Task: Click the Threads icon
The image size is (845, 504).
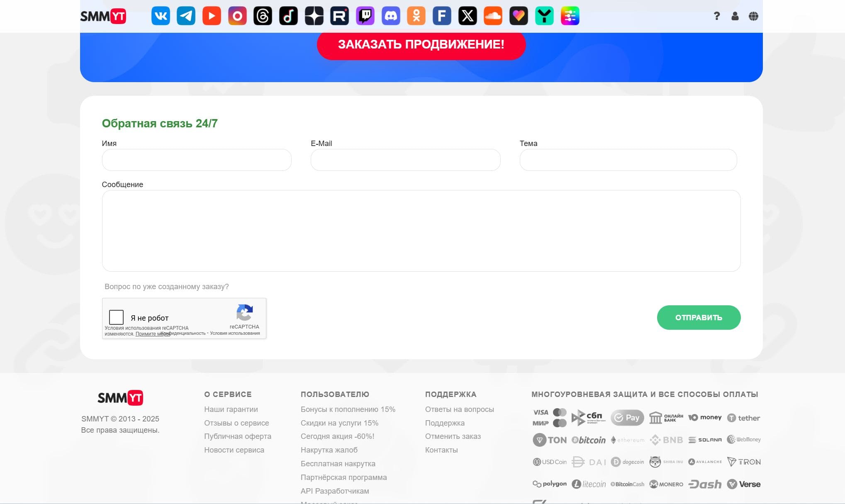Action: (x=263, y=16)
